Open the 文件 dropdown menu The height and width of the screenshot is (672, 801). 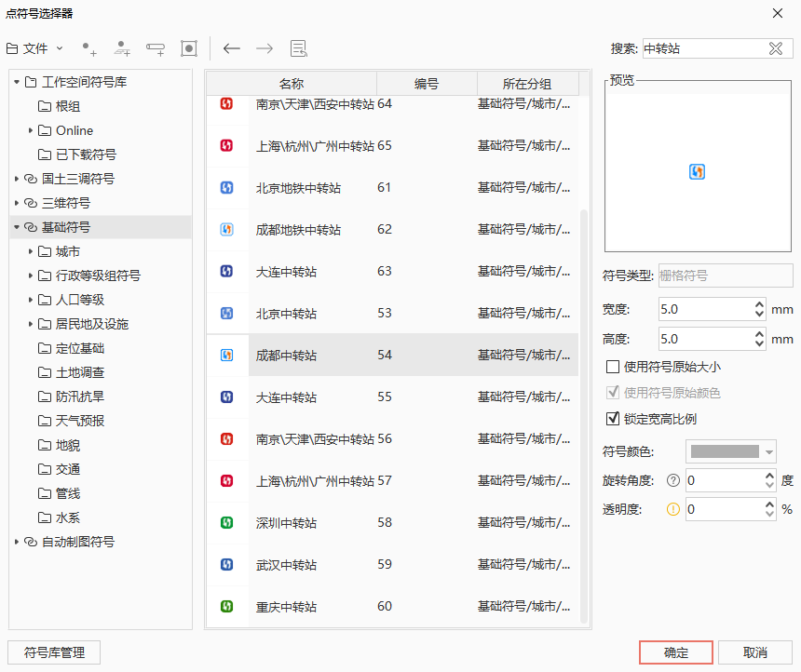[x=35, y=48]
